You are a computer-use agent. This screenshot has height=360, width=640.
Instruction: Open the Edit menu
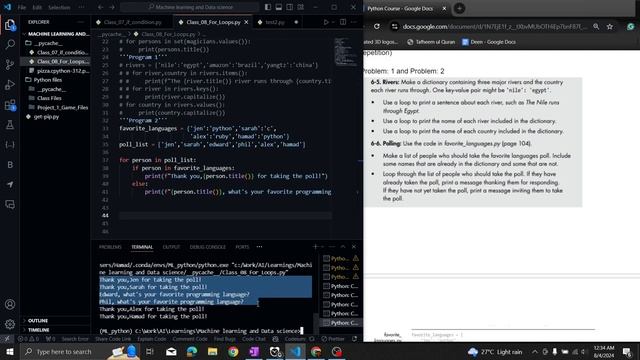37,7
